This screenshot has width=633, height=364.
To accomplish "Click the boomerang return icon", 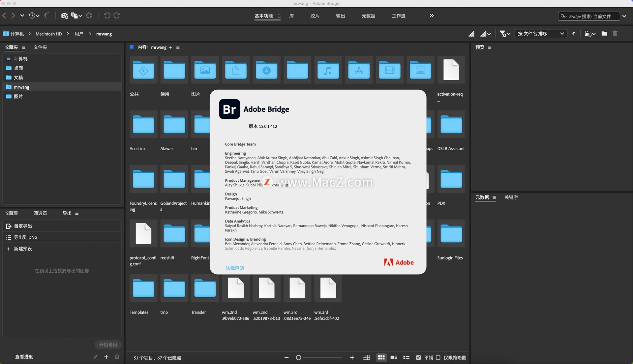I will (x=47, y=15).
